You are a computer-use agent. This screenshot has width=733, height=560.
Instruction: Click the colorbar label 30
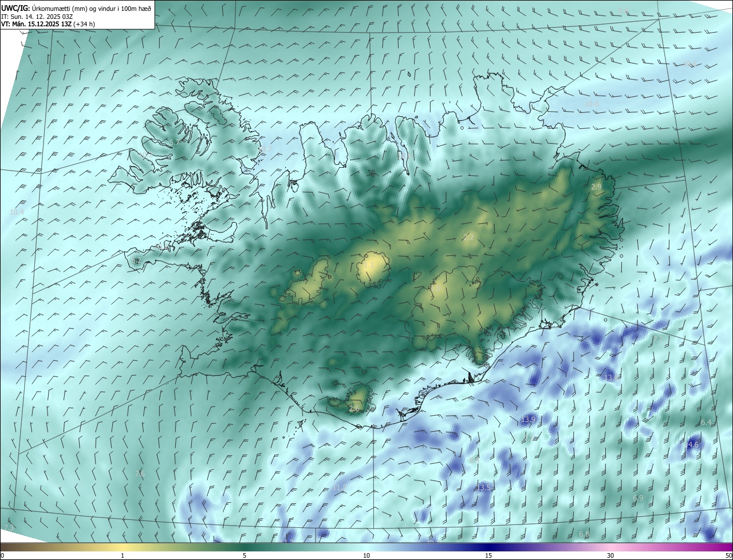pos(610,555)
